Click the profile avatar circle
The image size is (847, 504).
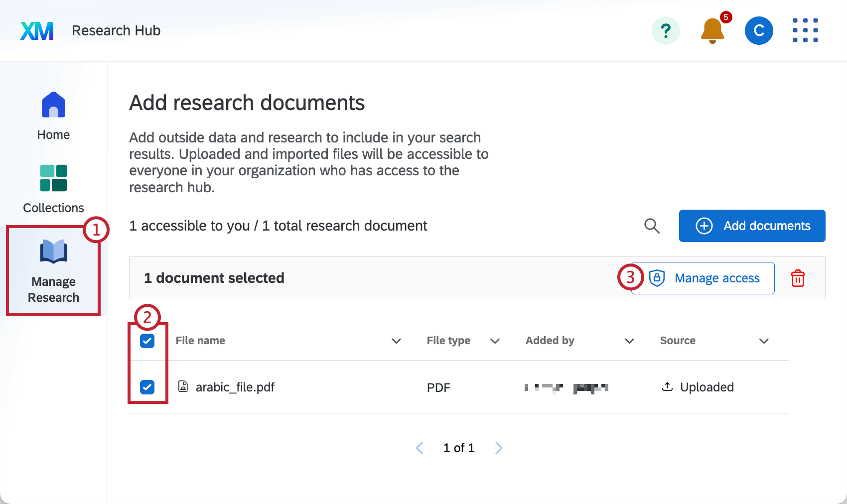coord(759,30)
